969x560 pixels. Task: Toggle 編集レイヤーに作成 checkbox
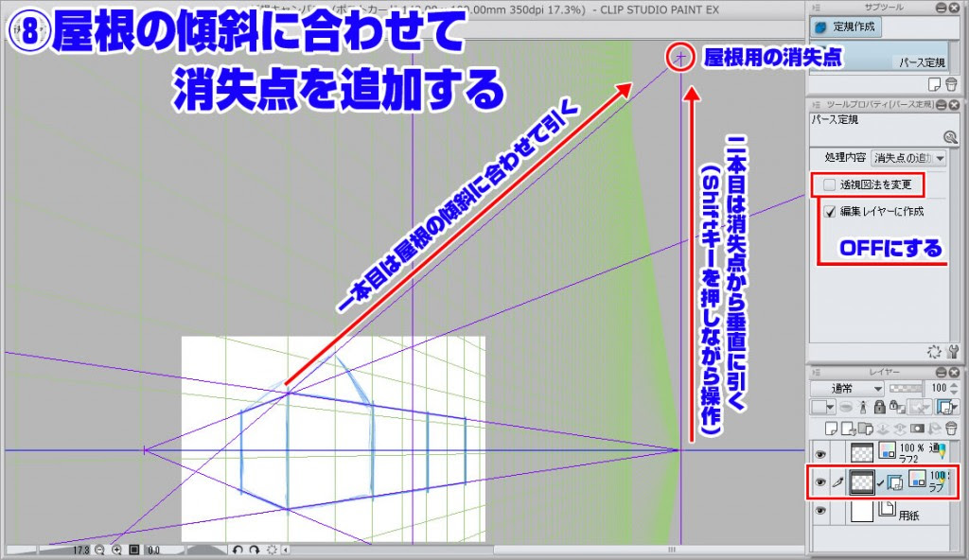click(x=829, y=212)
